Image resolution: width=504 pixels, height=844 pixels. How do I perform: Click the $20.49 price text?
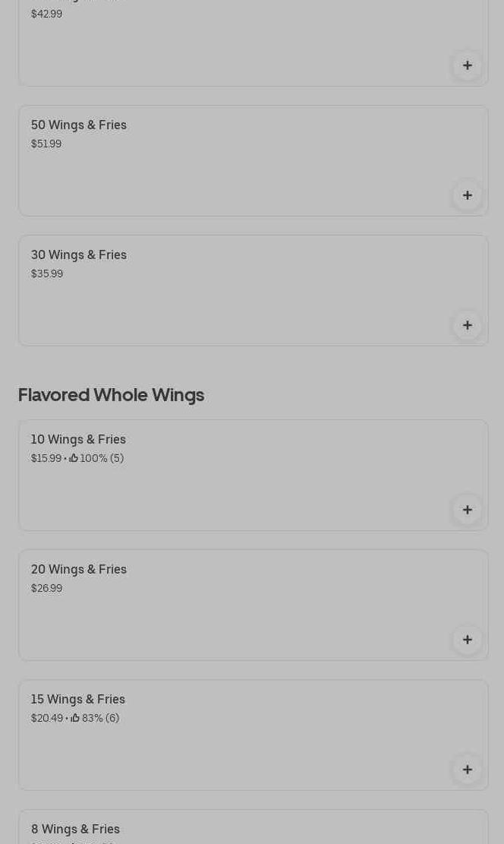(47, 717)
